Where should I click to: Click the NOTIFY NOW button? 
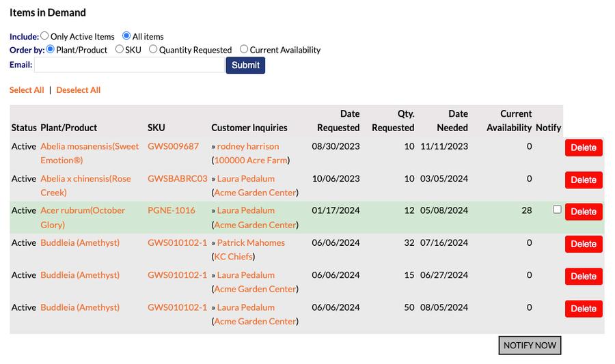click(530, 346)
